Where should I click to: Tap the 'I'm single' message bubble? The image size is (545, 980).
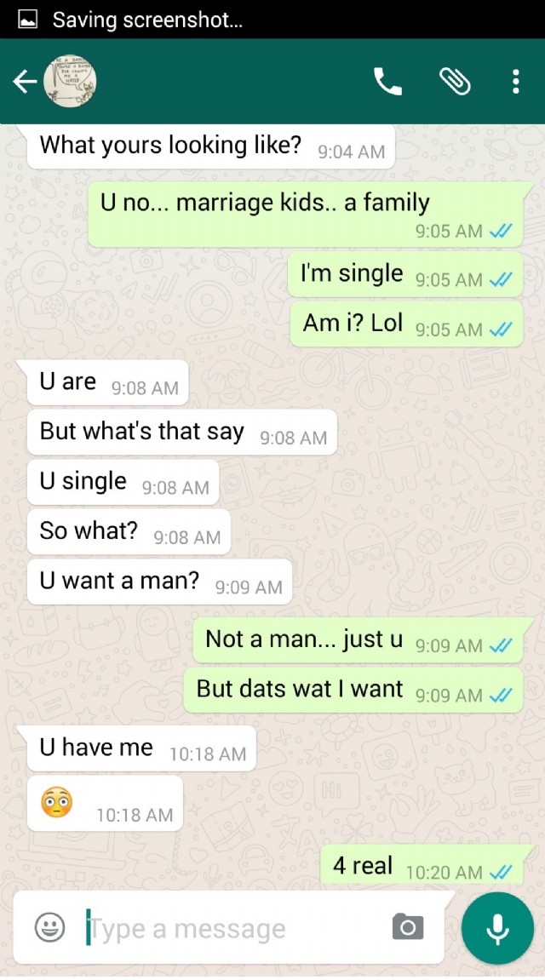pos(405,274)
